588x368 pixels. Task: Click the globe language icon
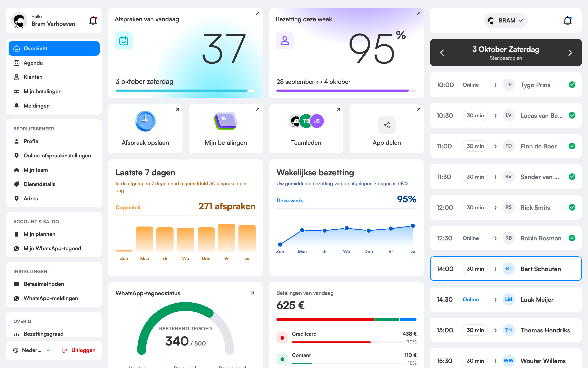pos(16,350)
